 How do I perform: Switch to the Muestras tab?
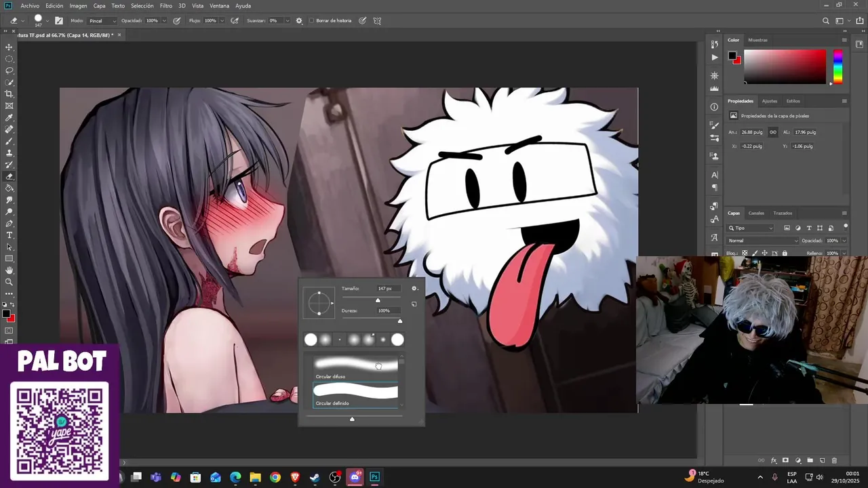click(757, 40)
